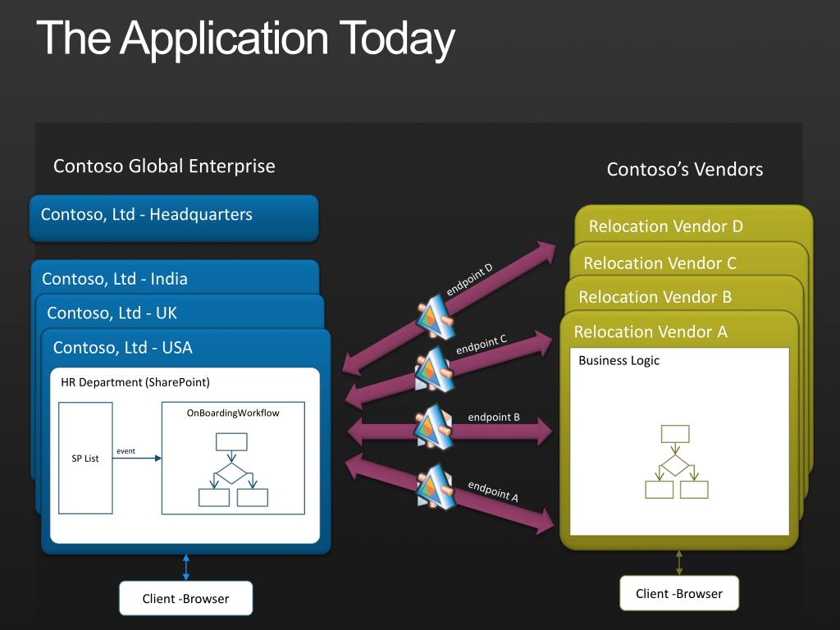Click the Contoso Global Enterprise heading
Screen dimensions: 840x630
click(x=164, y=166)
